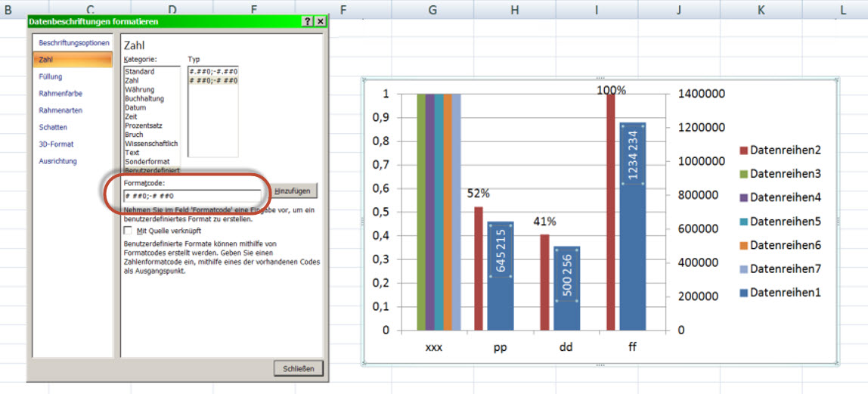
Task: Select Prozentsatz category from the list
Action: pos(143,126)
